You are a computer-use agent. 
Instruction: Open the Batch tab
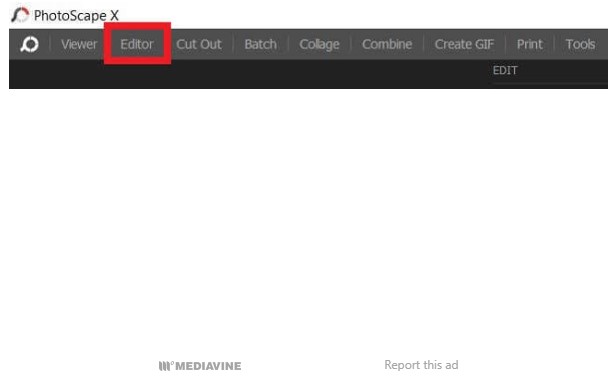point(260,44)
